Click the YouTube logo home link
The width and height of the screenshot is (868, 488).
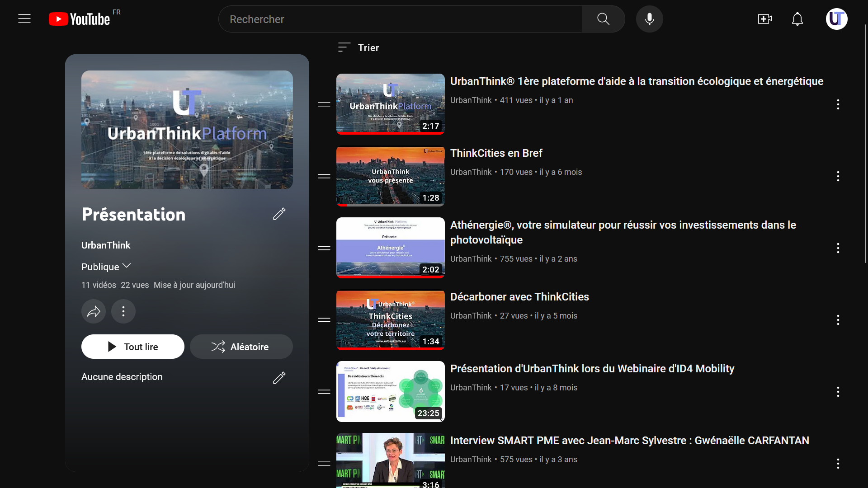pos(80,19)
